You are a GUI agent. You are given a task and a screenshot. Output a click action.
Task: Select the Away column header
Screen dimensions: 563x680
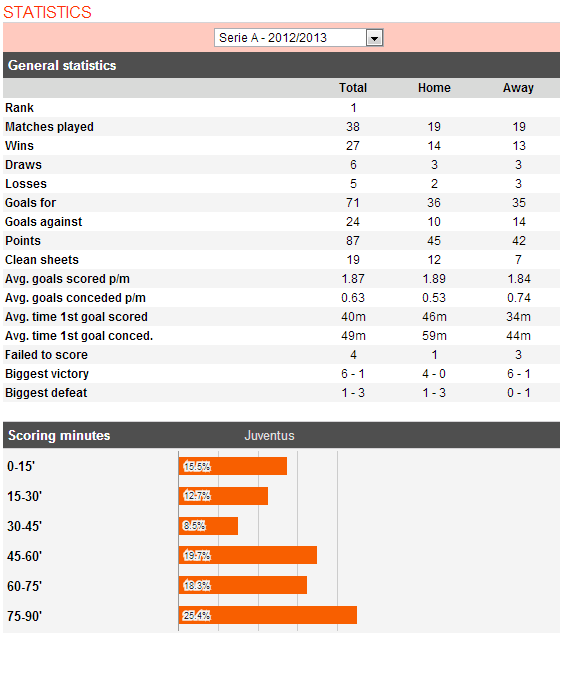(518, 88)
